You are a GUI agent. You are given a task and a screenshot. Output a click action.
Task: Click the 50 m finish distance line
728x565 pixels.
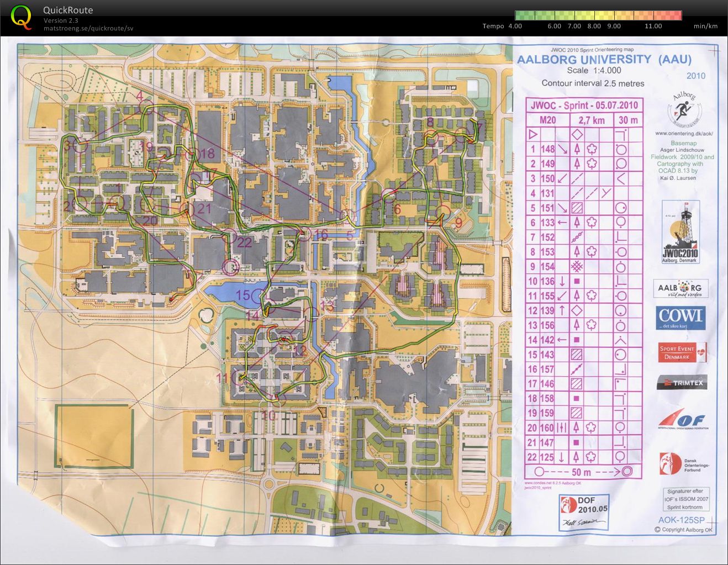[x=584, y=472]
